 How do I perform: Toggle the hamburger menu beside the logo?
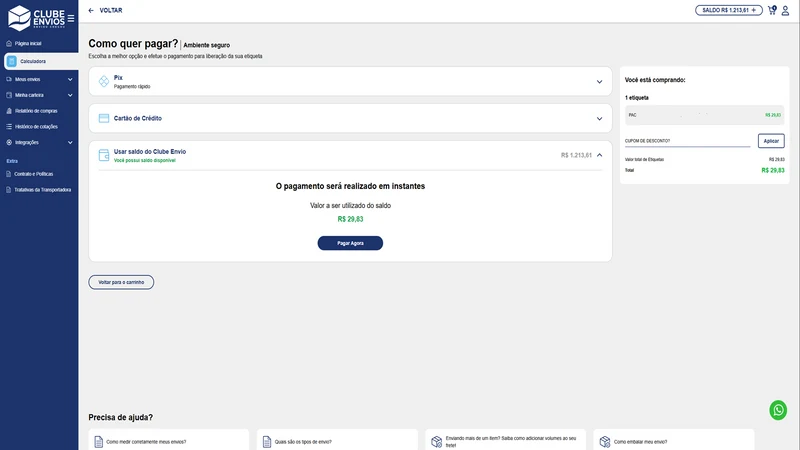click(x=71, y=18)
